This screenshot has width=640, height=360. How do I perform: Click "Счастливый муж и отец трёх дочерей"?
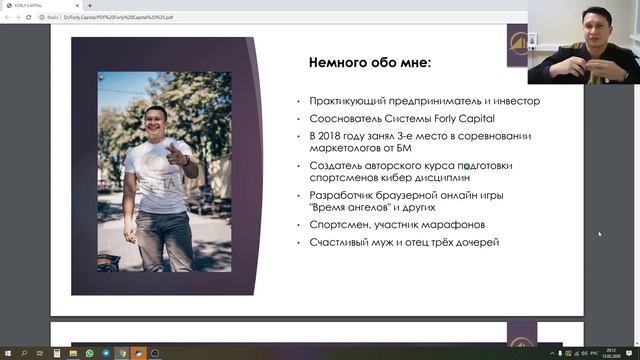(x=404, y=242)
